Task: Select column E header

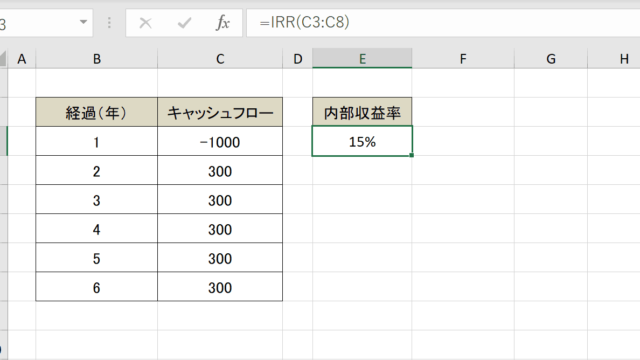Action: 362,59
